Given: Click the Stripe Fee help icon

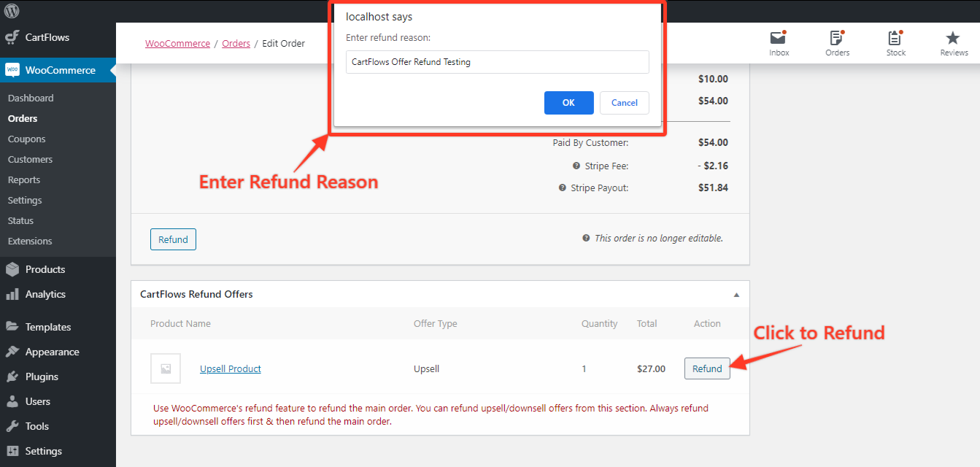Looking at the screenshot, I should click(x=576, y=166).
